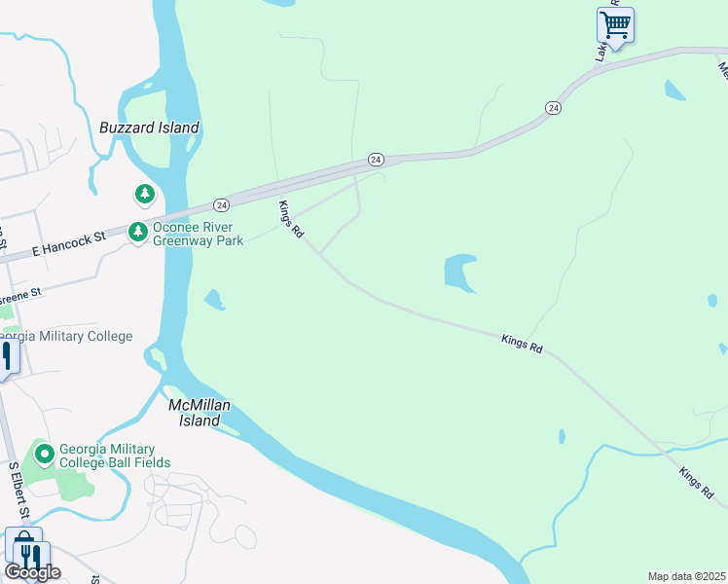Click the route 24 shield near Oconee River bridge

pos(222,205)
